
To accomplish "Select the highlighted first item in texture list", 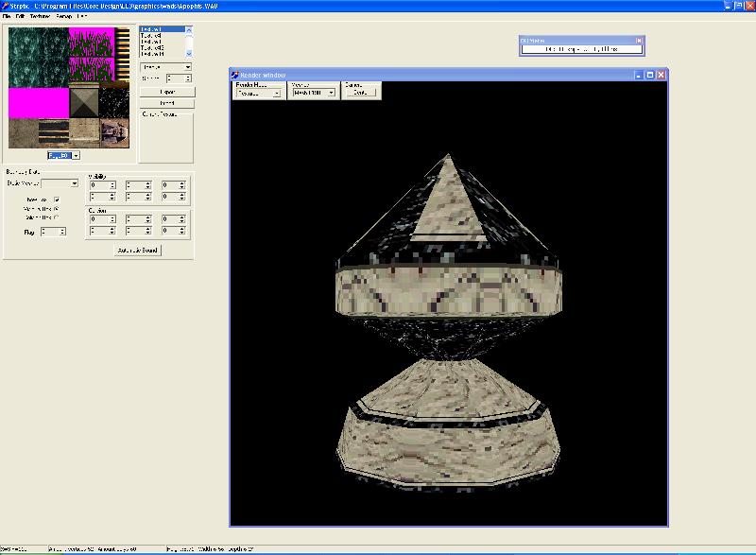I will 161,30.
